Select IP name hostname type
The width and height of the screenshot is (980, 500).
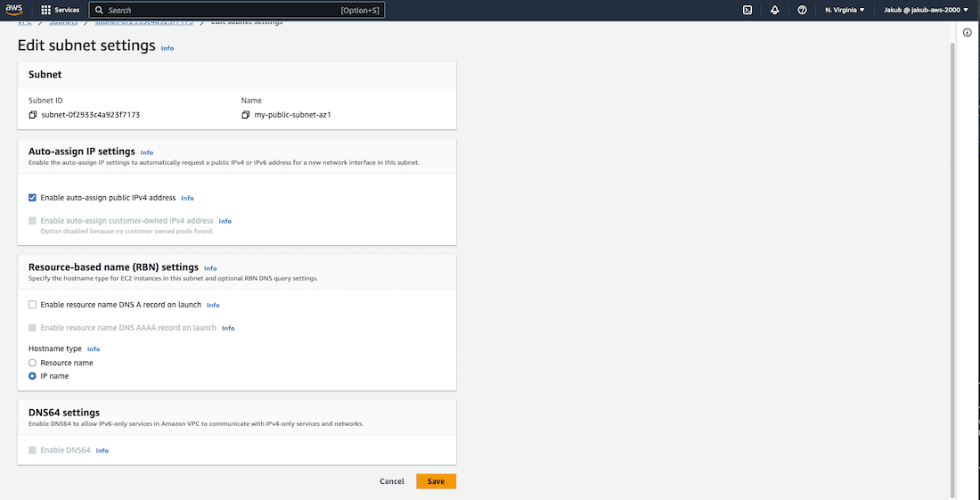click(33, 376)
